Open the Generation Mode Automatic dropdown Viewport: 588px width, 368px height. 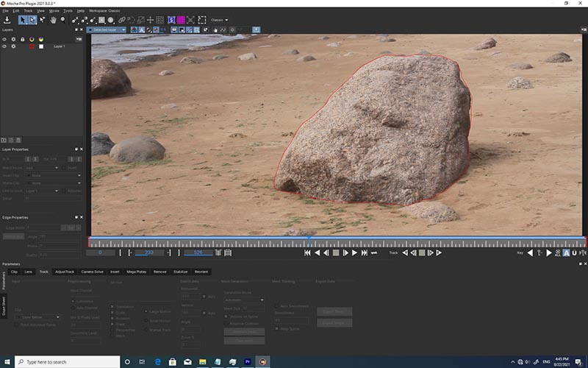pos(244,300)
